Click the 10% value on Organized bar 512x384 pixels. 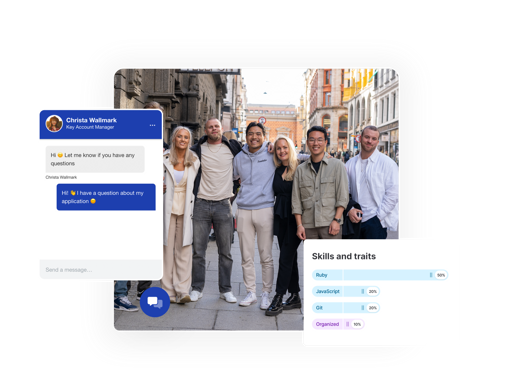357,324
